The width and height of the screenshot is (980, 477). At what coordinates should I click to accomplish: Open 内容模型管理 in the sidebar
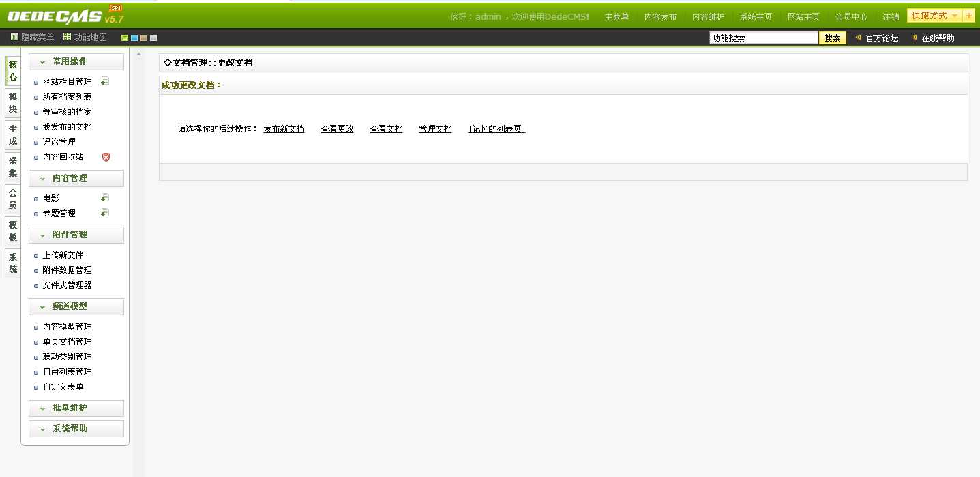tap(67, 327)
